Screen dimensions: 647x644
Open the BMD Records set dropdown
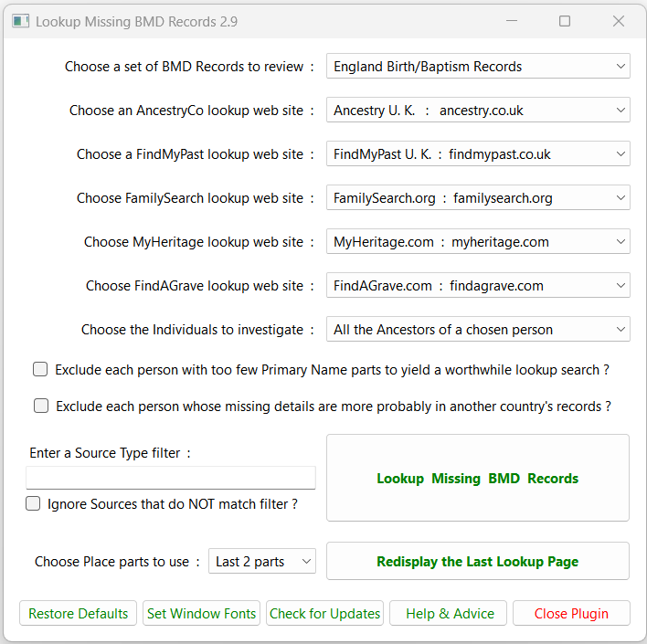(x=478, y=67)
